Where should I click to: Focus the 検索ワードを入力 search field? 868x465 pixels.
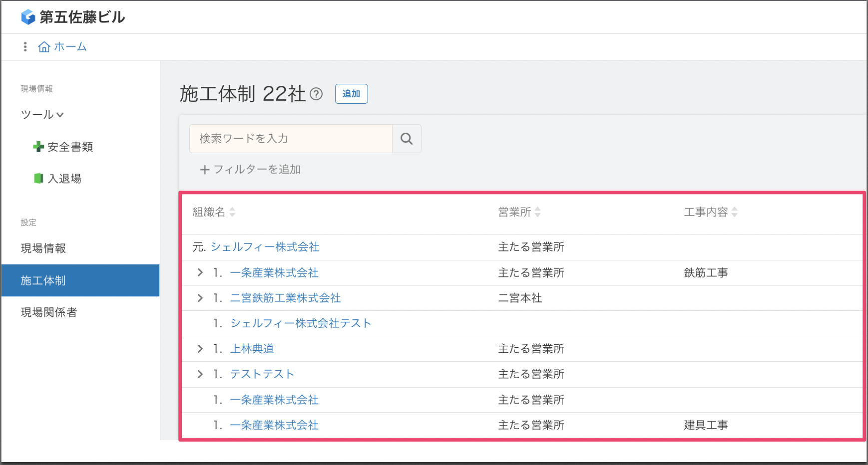[x=291, y=139]
